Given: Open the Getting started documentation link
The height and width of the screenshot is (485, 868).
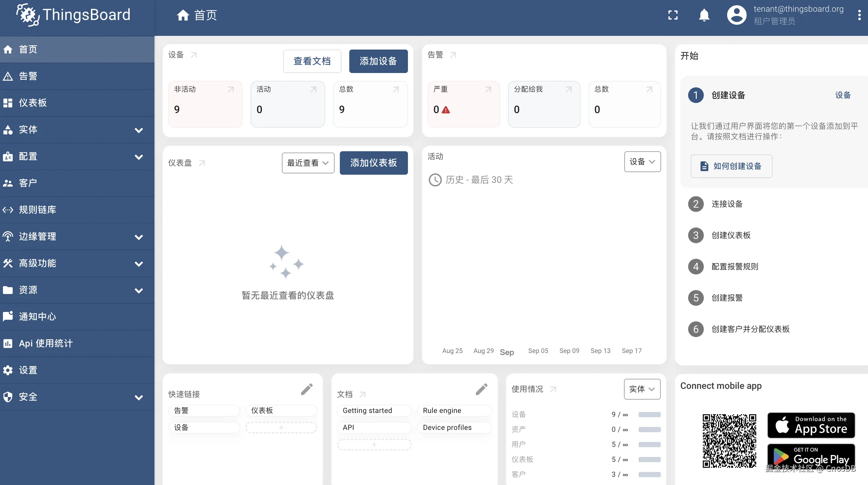Looking at the screenshot, I should (x=367, y=410).
